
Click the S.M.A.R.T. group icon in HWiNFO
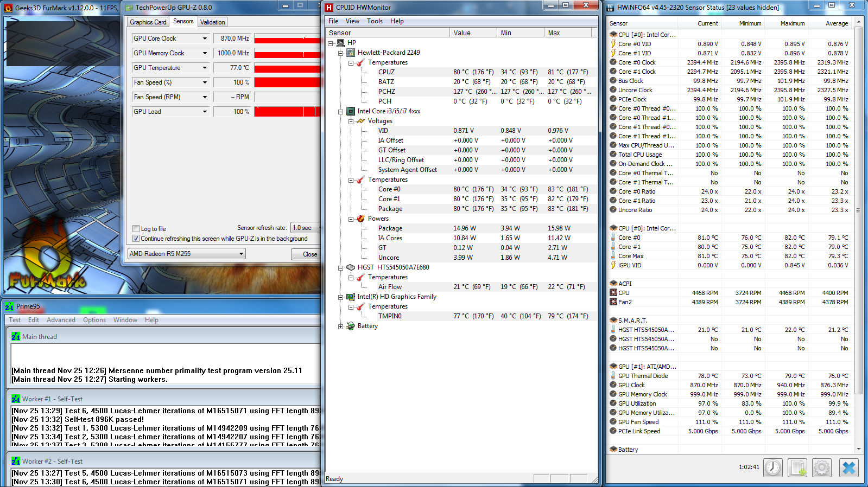pos(613,321)
